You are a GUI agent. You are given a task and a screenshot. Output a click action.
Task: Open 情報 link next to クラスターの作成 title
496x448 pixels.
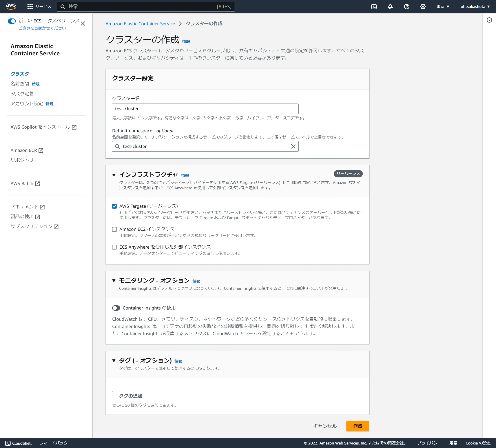coord(186,42)
